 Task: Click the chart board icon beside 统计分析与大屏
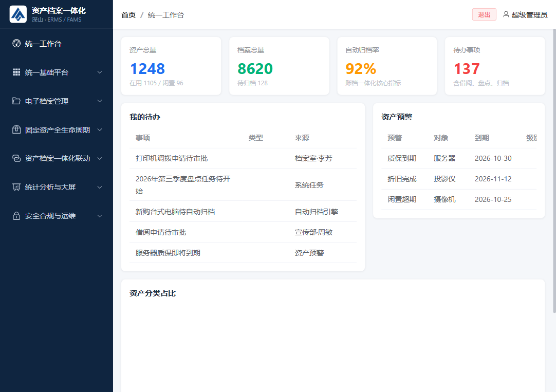[16, 187]
